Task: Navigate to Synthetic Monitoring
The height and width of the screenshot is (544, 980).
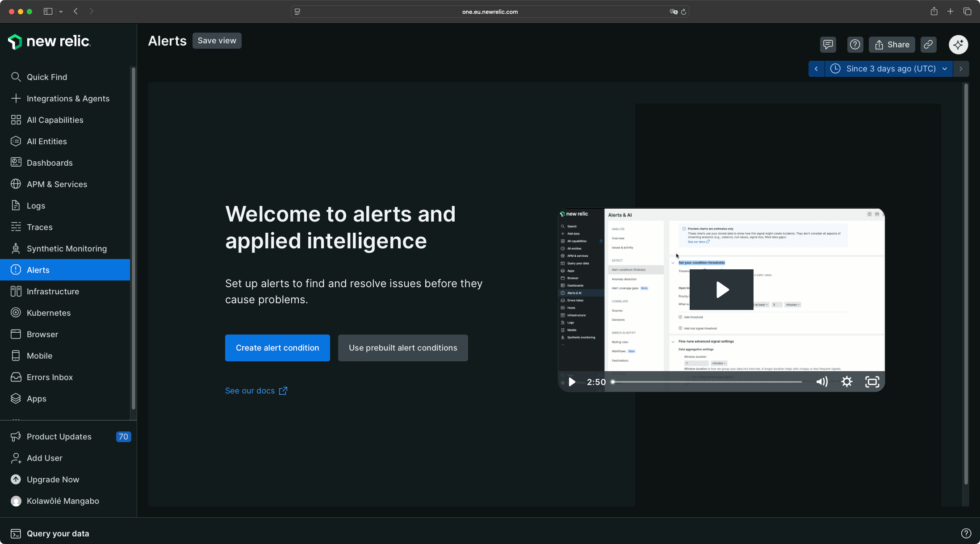Action: pos(67,248)
